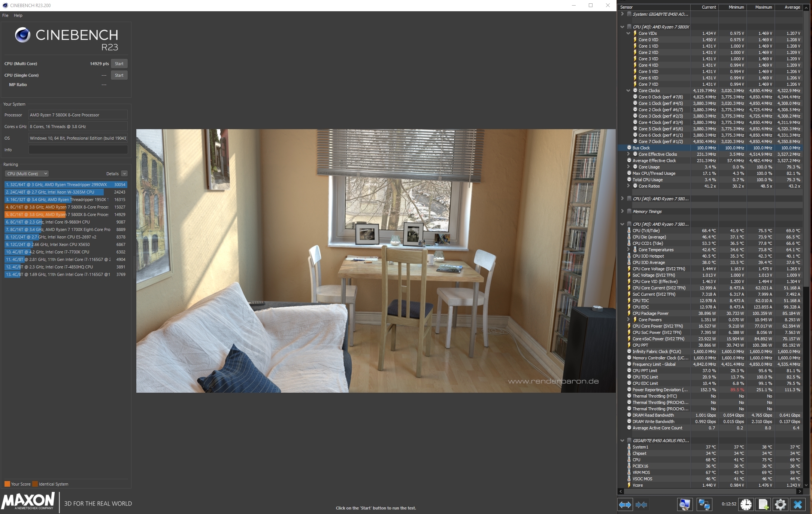Click the Cinebench logo icon

(x=22, y=35)
